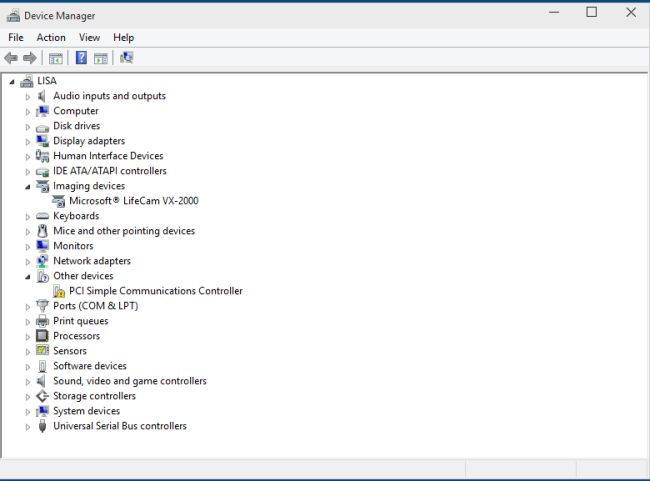Click the Processors chip icon
650x481 pixels.
pyautogui.click(x=42, y=336)
